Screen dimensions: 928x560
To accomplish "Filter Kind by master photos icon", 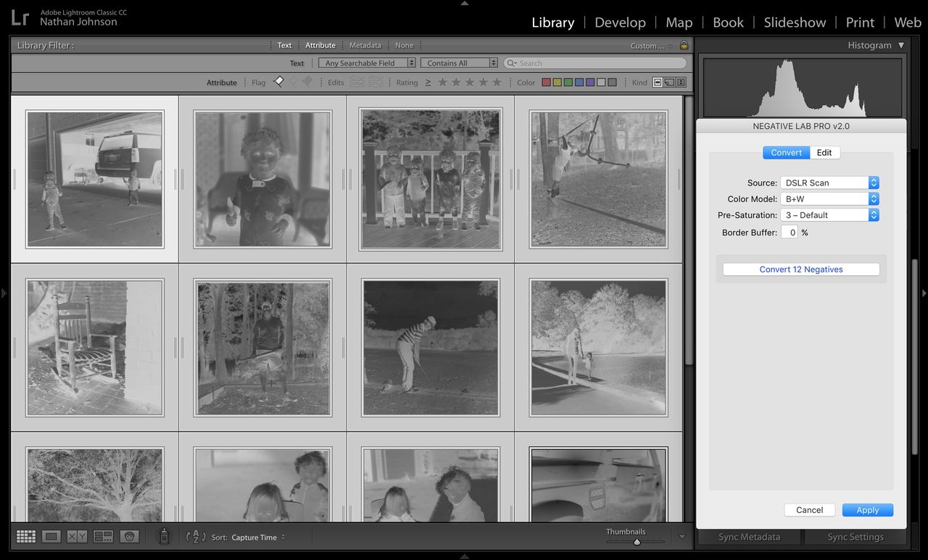I will (658, 83).
